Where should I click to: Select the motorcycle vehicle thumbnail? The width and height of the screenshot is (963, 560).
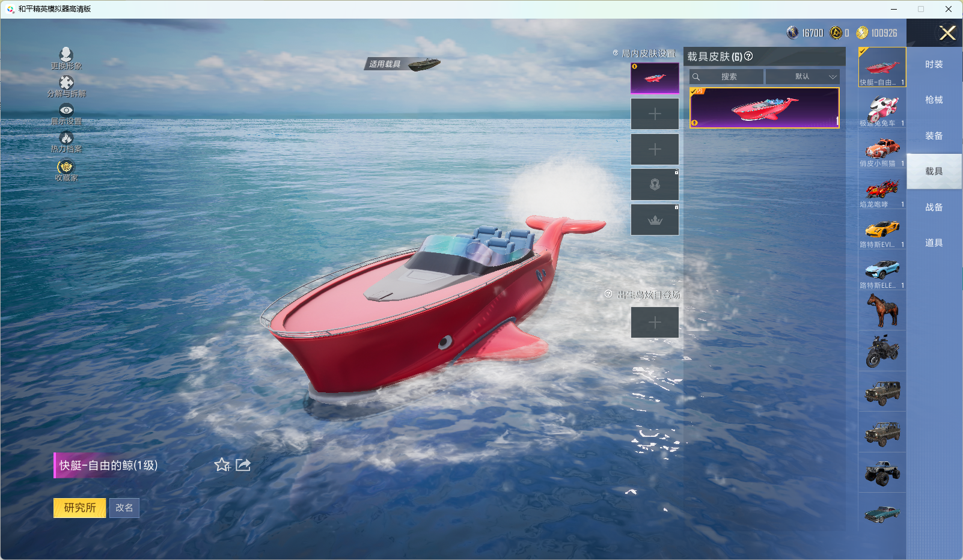click(882, 351)
